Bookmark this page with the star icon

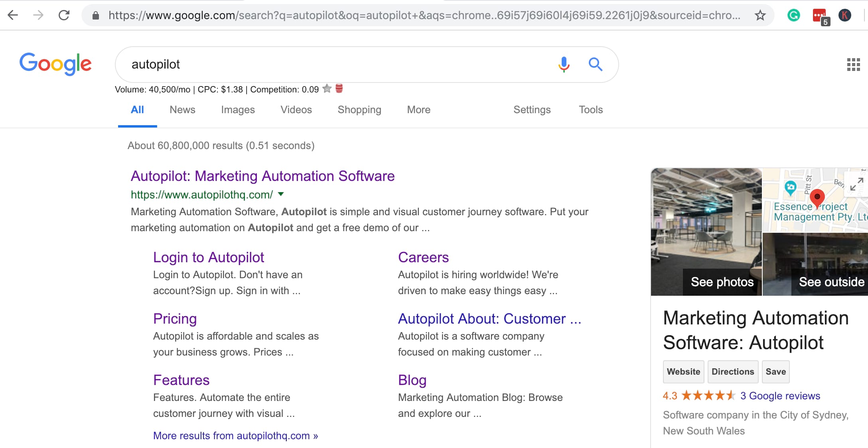pos(760,16)
